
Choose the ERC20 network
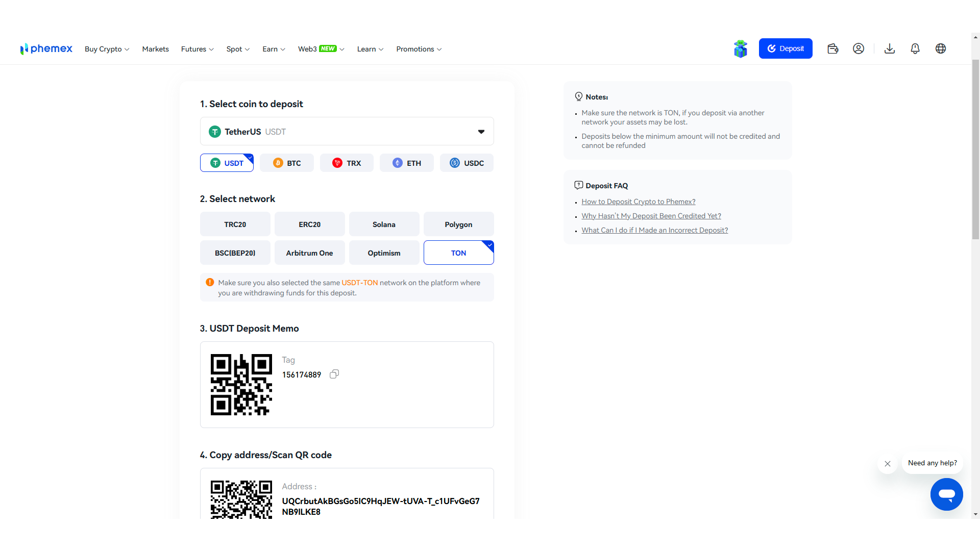click(x=310, y=224)
